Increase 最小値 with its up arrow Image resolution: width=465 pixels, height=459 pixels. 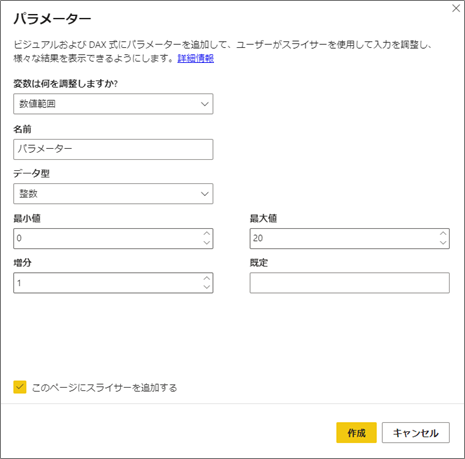(207, 233)
